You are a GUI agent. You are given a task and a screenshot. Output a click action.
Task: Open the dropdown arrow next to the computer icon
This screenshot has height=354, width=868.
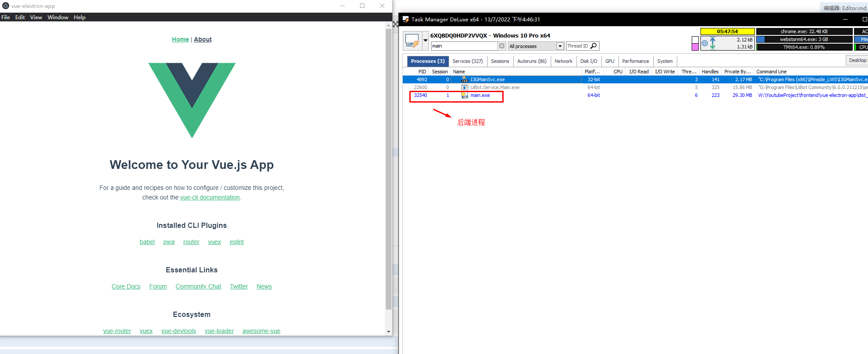pyautogui.click(x=425, y=41)
